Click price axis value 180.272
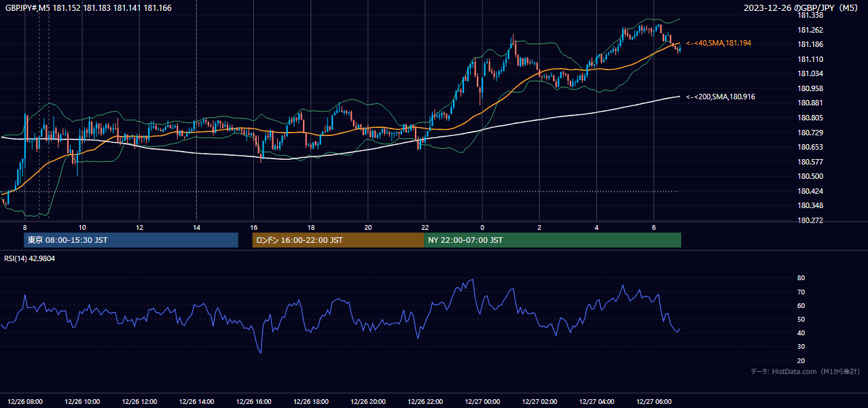Image resolution: width=868 pixels, height=408 pixels. 810,220
